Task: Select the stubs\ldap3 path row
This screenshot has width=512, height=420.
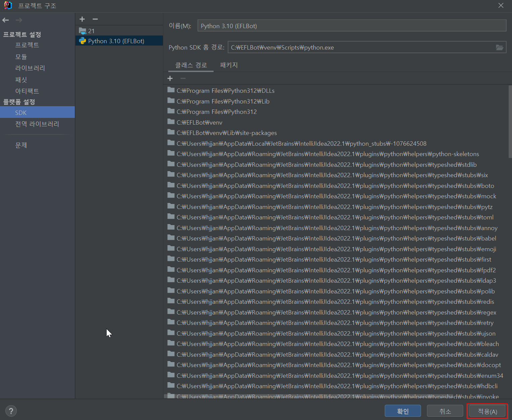Action: (336, 280)
